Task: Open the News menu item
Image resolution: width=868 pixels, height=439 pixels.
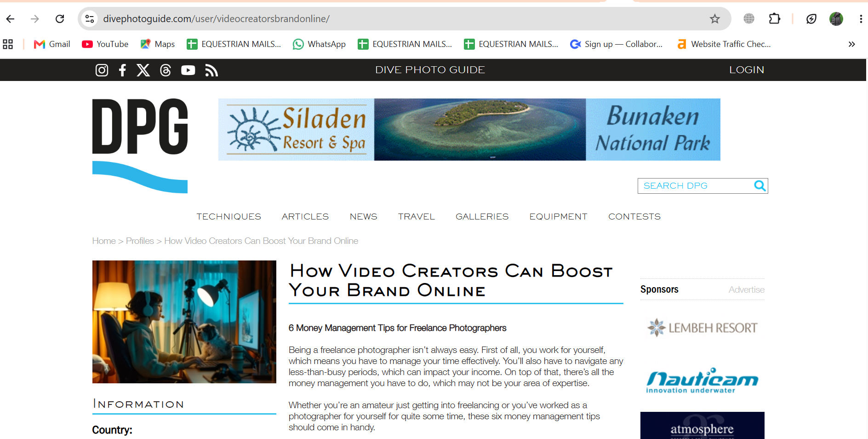Action: pos(363,216)
